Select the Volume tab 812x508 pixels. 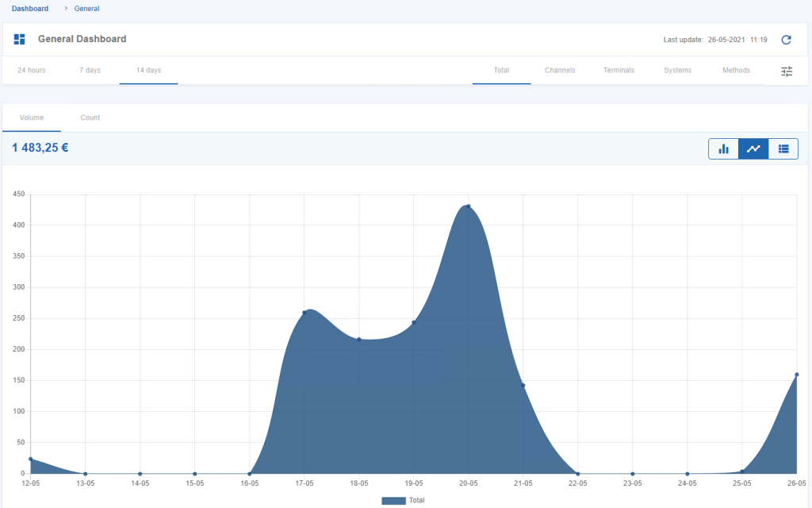click(32, 117)
